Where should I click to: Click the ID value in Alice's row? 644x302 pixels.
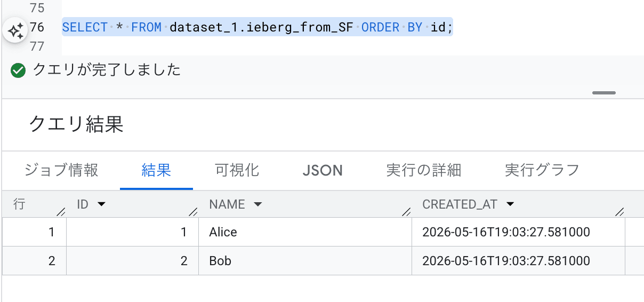pyautogui.click(x=184, y=232)
